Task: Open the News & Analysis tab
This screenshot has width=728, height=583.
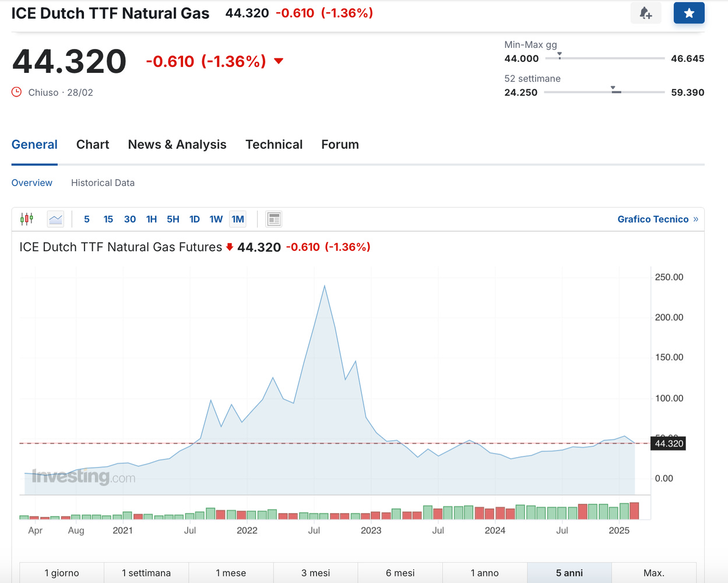Action: tap(177, 145)
